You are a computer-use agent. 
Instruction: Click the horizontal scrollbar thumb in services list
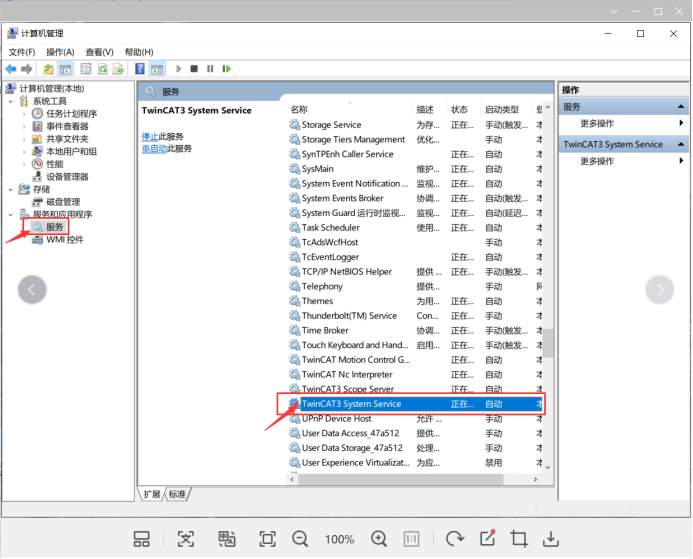tap(401, 479)
